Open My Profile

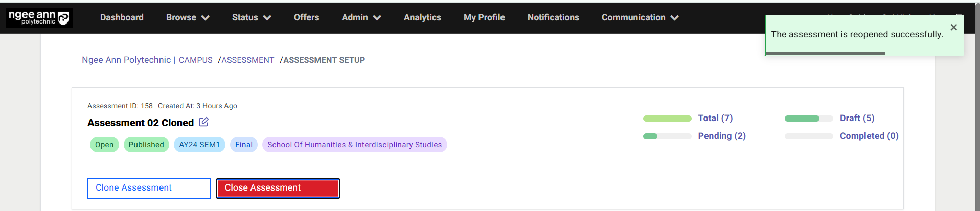[484, 18]
